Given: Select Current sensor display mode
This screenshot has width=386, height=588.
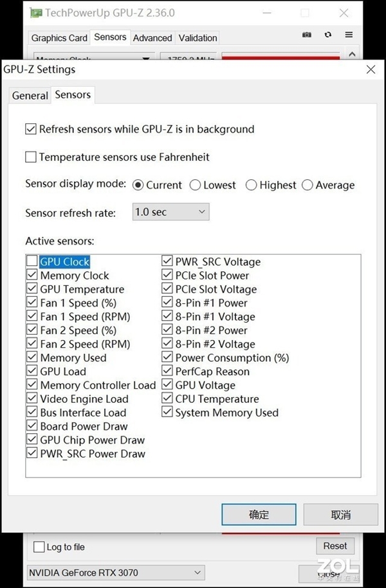Looking at the screenshot, I should click(138, 185).
